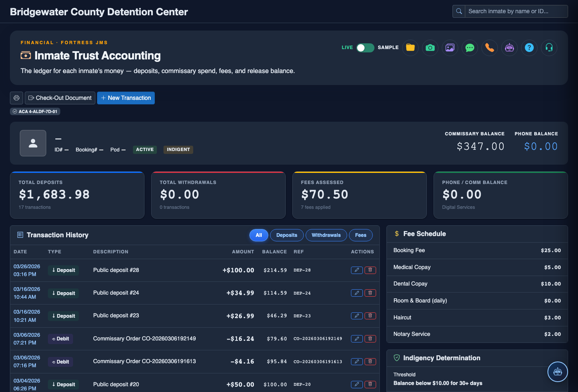Click the search magnifier icon
This screenshot has width=578, height=392.
point(459,11)
